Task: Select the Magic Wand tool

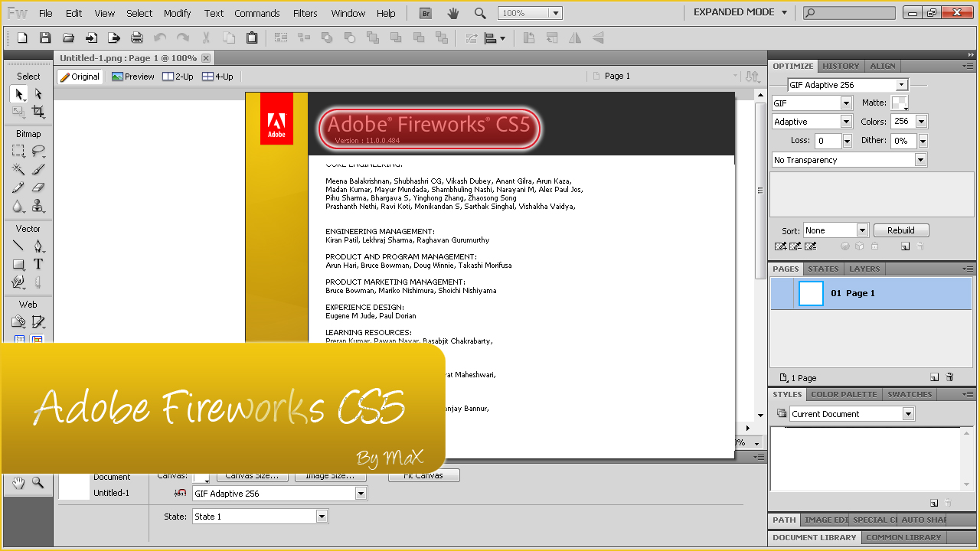Action: tap(18, 169)
